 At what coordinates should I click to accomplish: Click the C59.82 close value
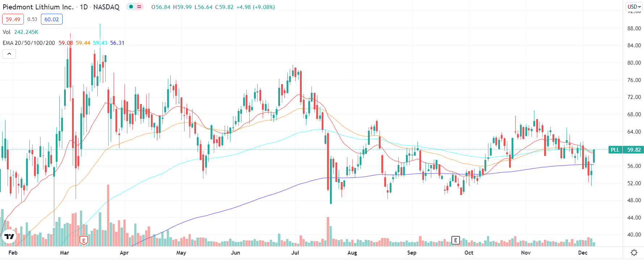coord(224,7)
